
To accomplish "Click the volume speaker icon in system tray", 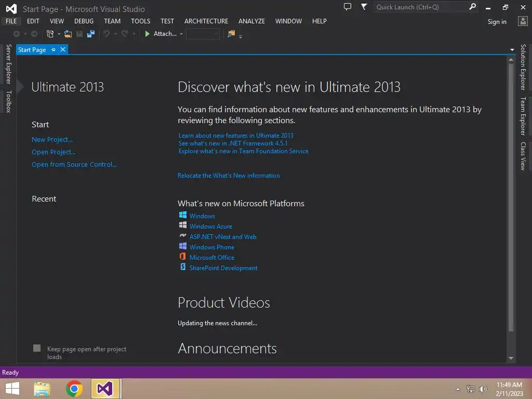I will (483, 389).
